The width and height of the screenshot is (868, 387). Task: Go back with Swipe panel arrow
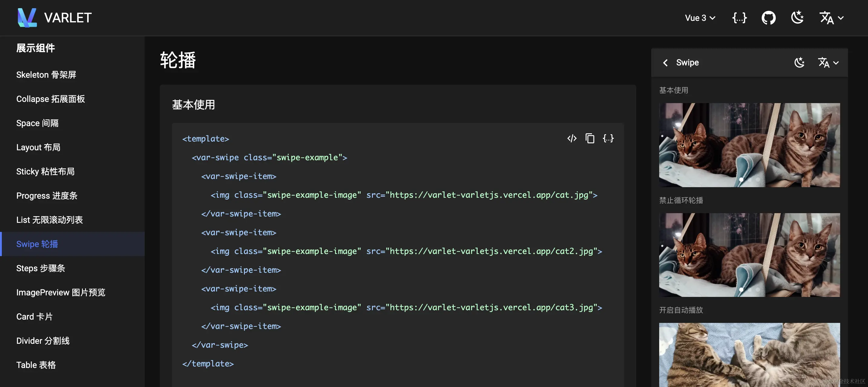tap(666, 63)
